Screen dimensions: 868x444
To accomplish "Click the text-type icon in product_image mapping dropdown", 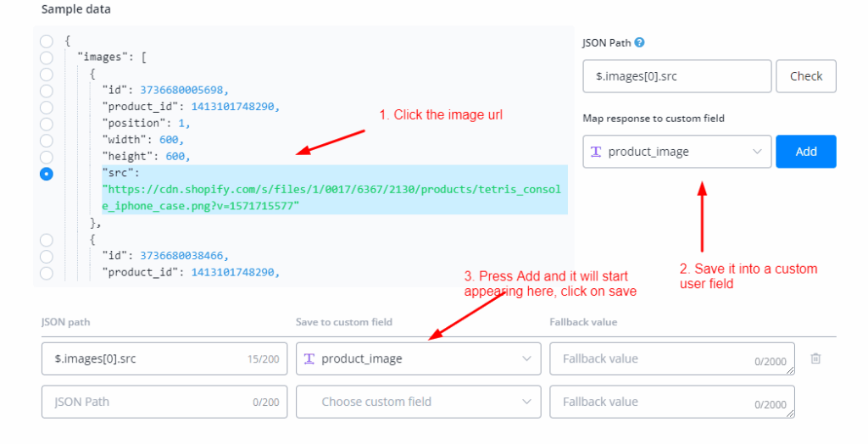I will (596, 152).
